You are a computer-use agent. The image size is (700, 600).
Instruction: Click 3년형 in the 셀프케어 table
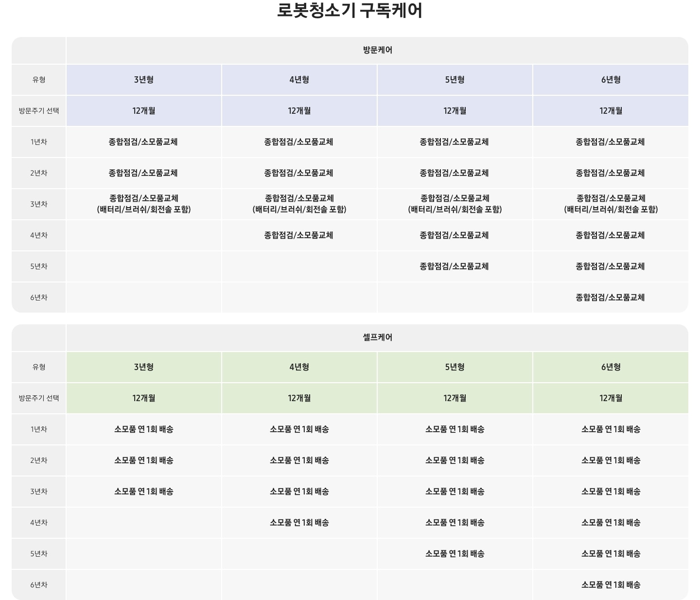point(144,367)
